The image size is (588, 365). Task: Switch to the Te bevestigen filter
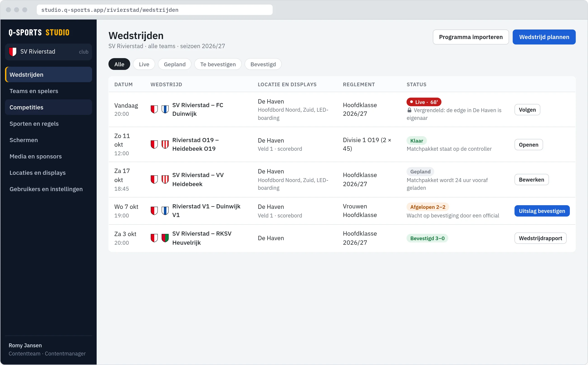pyautogui.click(x=218, y=64)
